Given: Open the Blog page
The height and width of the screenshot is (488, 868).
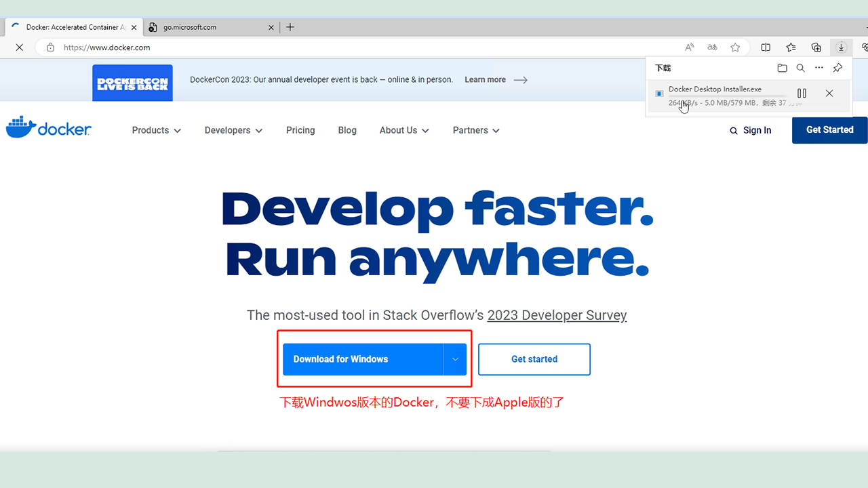Looking at the screenshot, I should tap(347, 130).
